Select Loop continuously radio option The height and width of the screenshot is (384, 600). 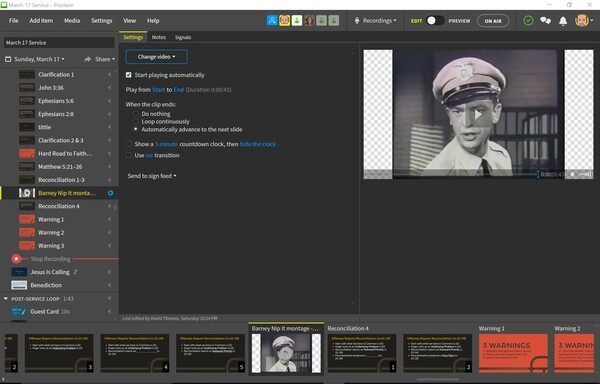tap(135, 122)
